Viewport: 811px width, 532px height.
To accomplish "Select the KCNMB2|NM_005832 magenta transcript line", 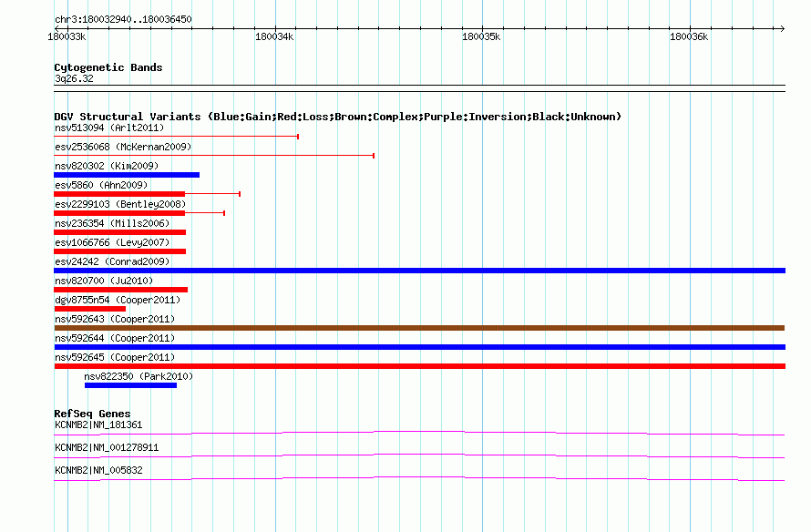I will point(419,479).
